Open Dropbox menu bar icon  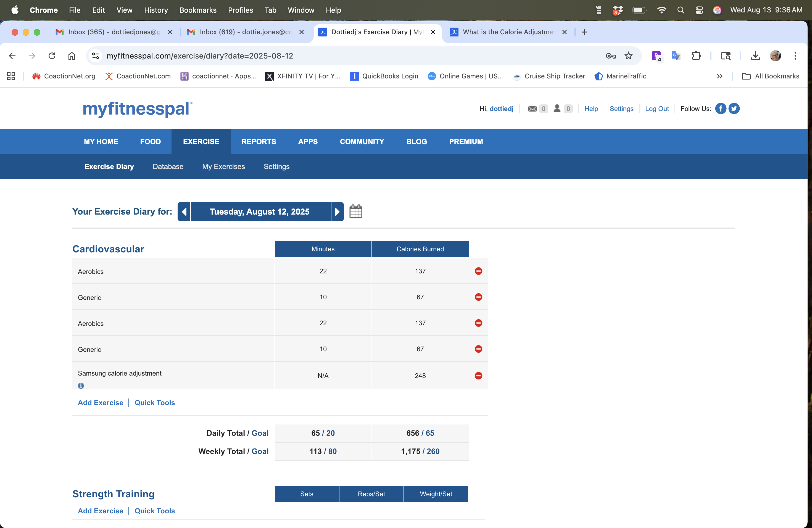[618, 10]
